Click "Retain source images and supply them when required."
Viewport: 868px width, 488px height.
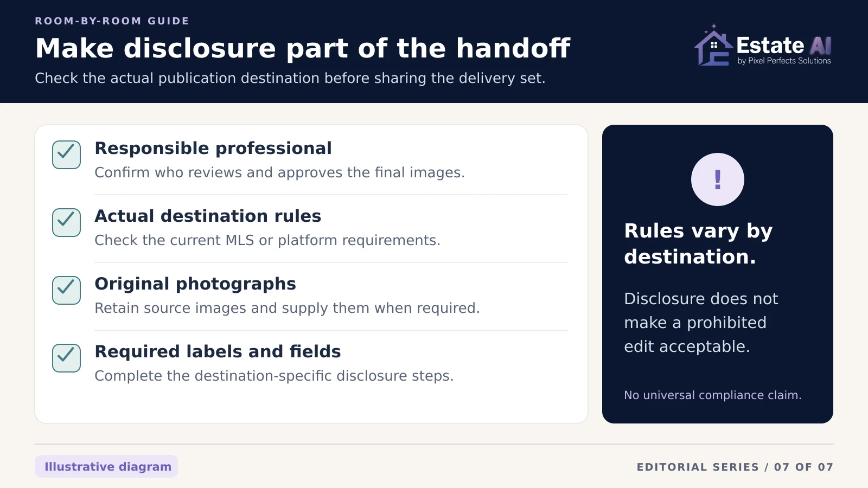[288, 308]
